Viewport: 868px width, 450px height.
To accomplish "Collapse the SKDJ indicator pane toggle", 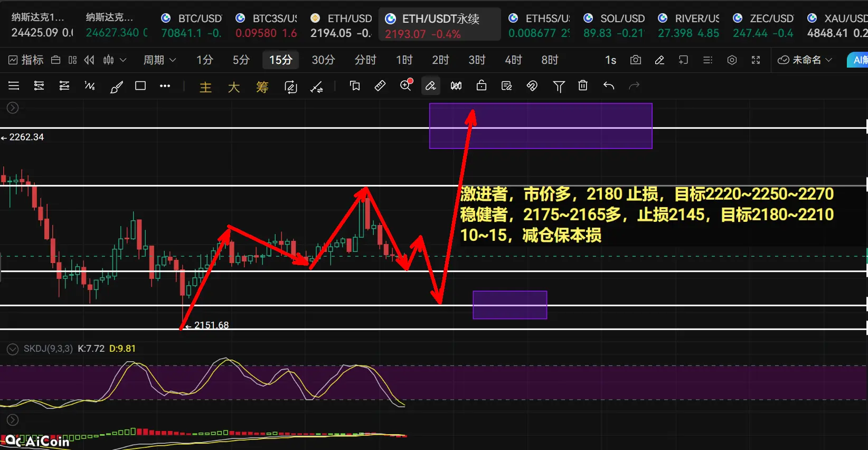I will pyautogui.click(x=13, y=349).
